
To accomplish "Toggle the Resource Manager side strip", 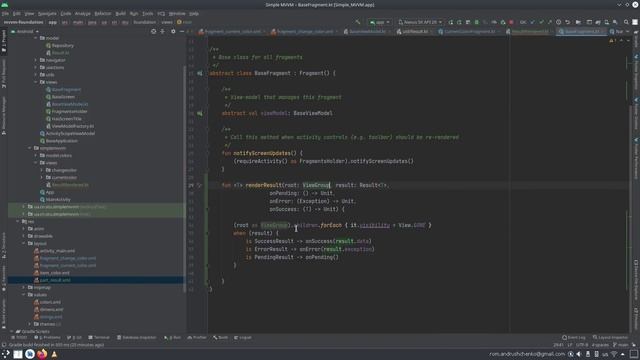I will click(4, 116).
